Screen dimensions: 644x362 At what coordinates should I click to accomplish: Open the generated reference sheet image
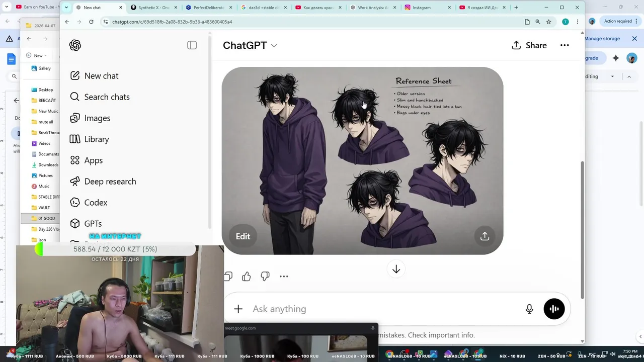click(x=362, y=161)
